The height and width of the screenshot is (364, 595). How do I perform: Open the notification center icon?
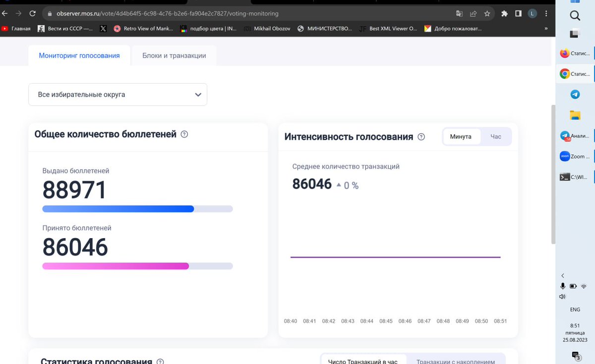point(576,356)
